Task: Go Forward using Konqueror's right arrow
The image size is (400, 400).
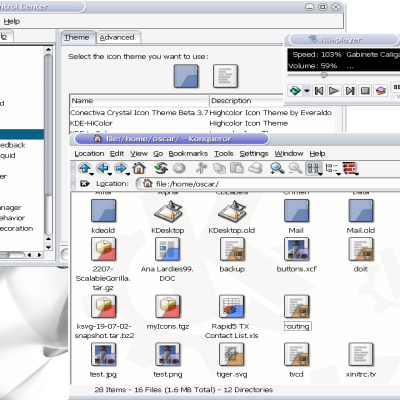Action: click(x=121, y=168)
